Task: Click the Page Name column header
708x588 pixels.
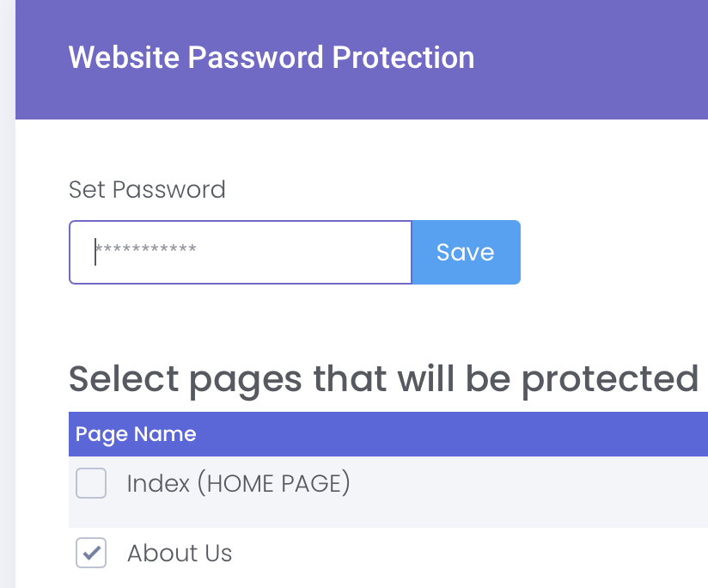Action: 136,434
